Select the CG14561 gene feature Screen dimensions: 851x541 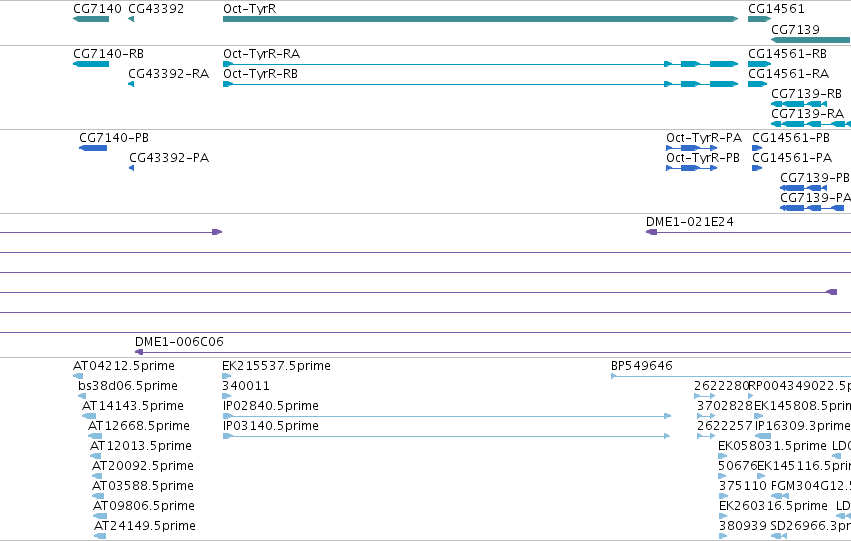click(759, 19)
